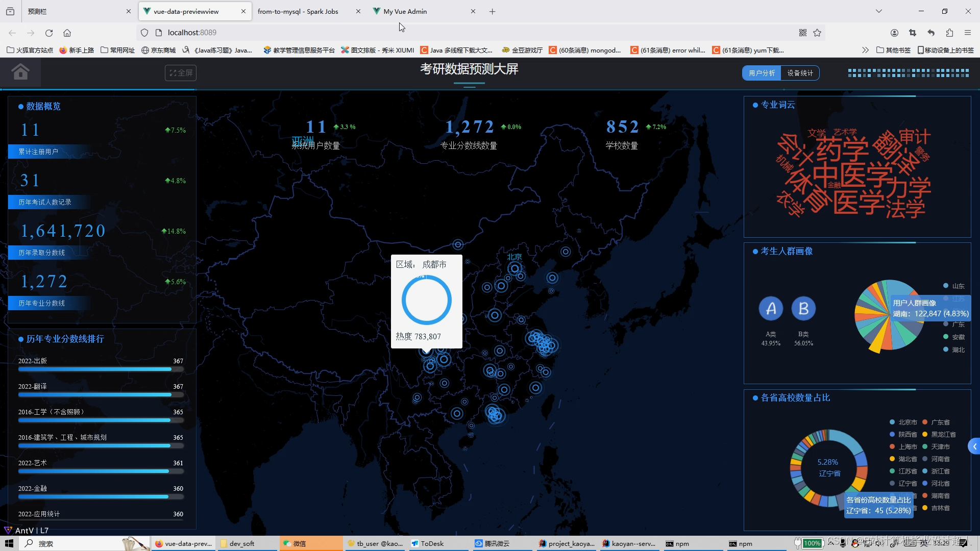Click browser reload page icon

[49, 33]
